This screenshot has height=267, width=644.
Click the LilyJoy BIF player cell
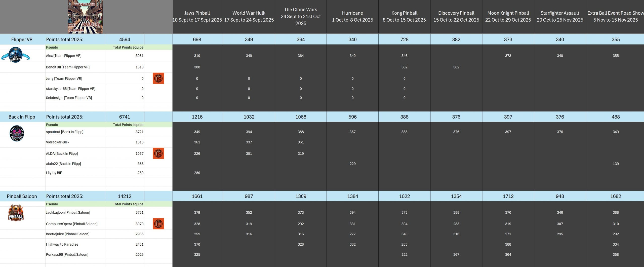click(54, 173)
